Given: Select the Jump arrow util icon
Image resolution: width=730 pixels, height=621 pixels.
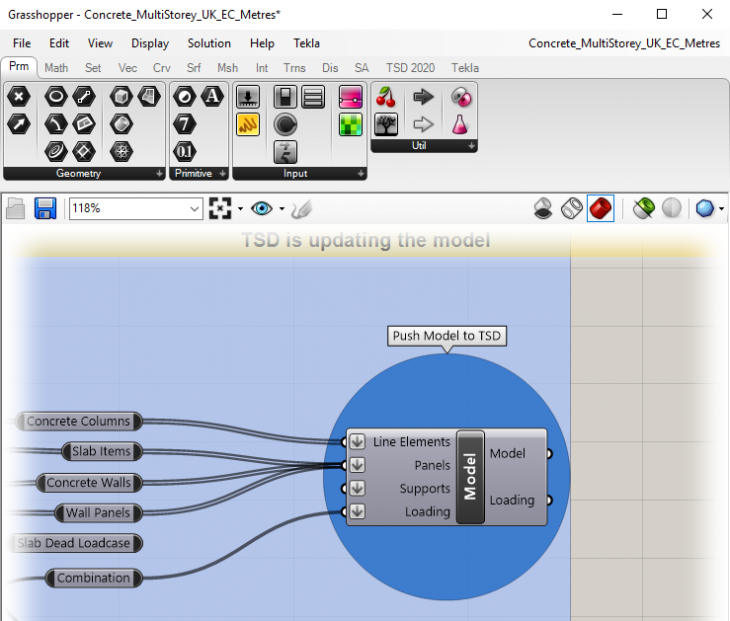Looking at the screenshot, I should tap(423, 97).
